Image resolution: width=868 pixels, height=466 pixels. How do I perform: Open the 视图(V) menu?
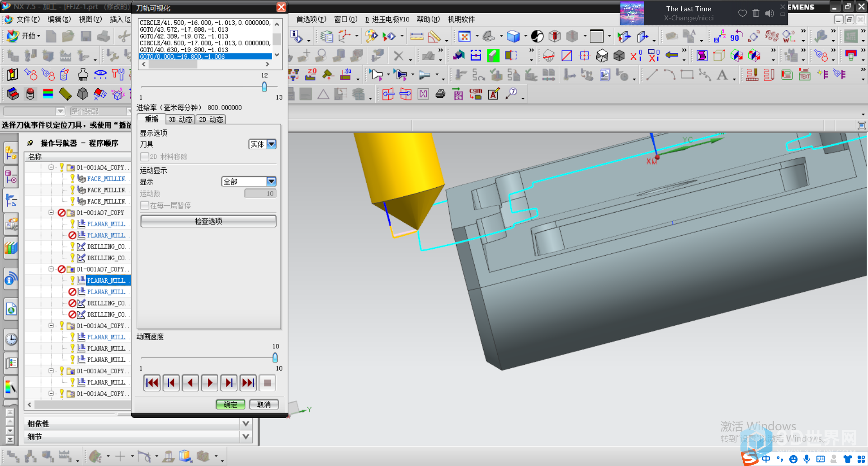[x=90, y=19]
